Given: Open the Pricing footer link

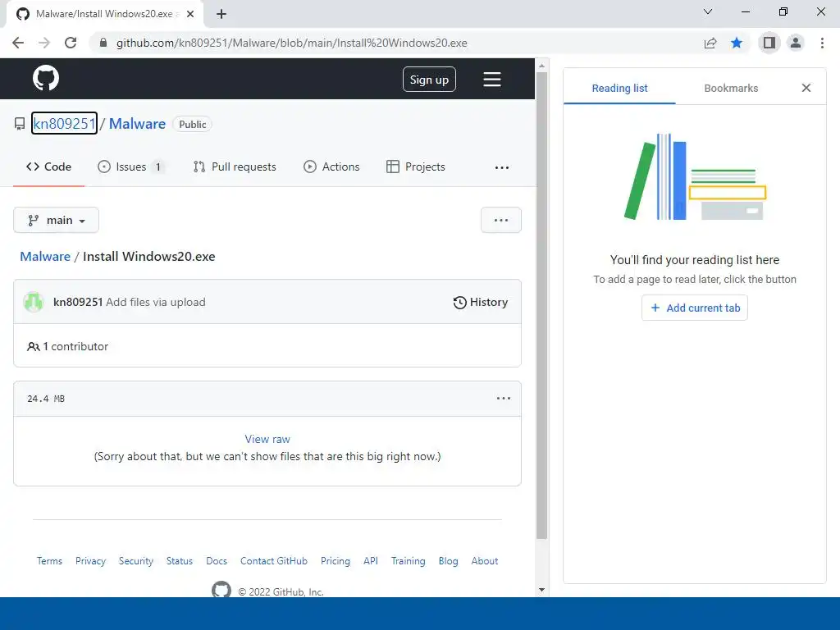Looking at the screenshot, I should pos(336,561).
